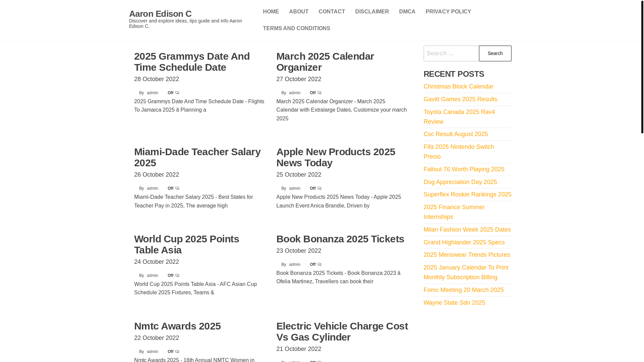
Task: Click admin author link on Book Bonanza post
Action: [x=294, y=264]
